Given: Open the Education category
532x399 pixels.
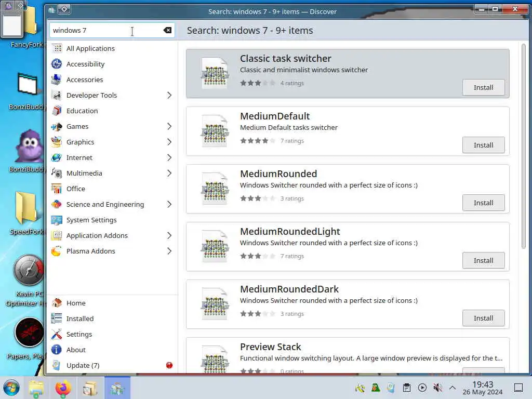Looking at the screenshot, I should 112,111.
